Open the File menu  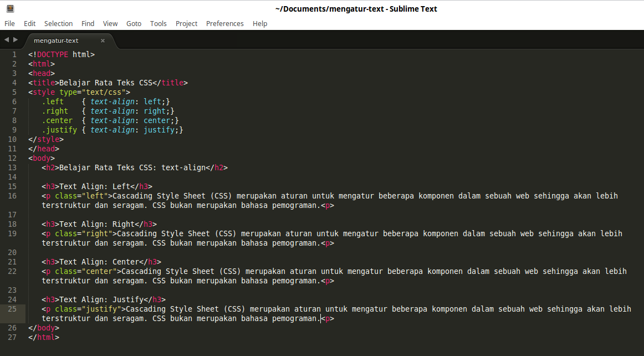(9, 23)
